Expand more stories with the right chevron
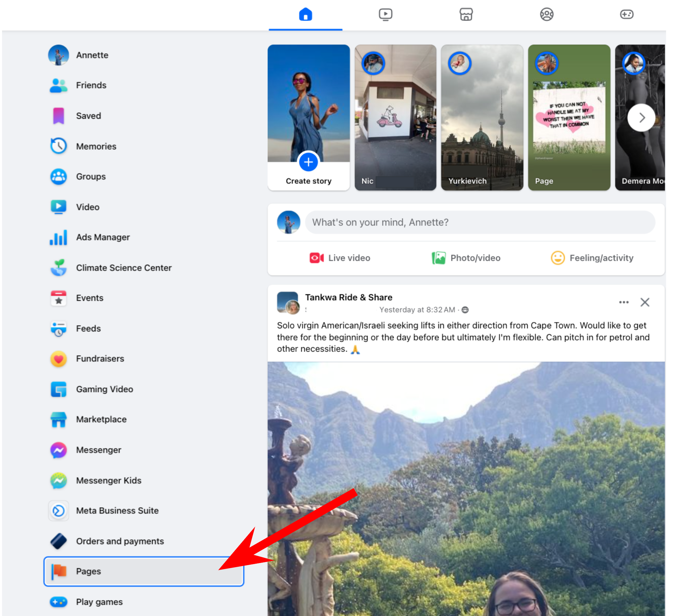 point(641,118)
